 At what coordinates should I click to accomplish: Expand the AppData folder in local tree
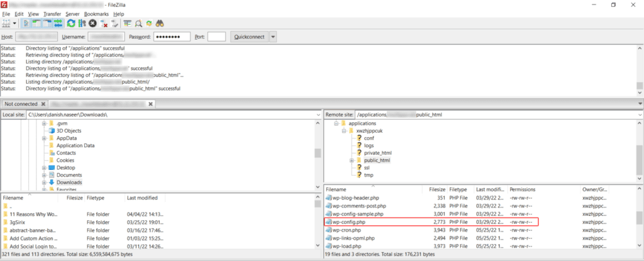click(x=44, y=138)
